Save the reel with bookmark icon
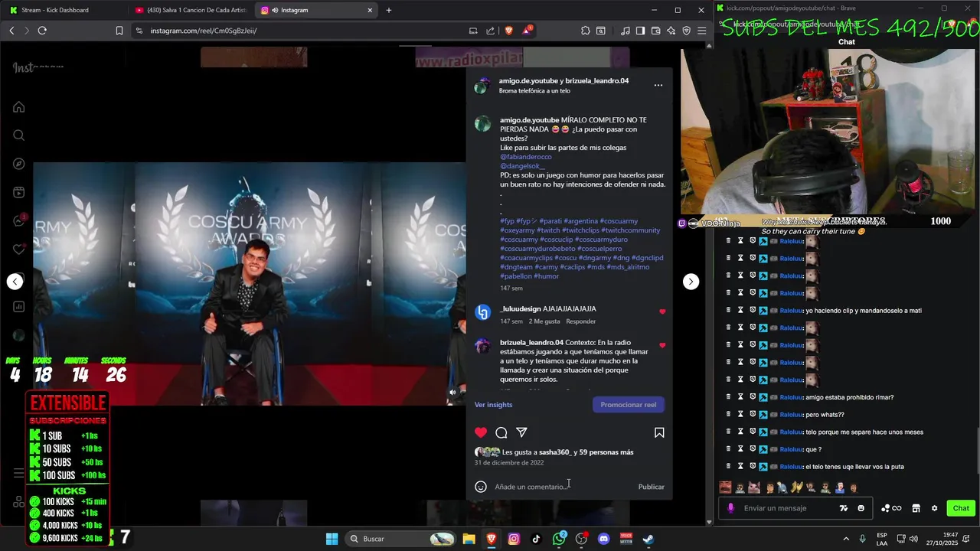980x551 pixels. (659, 432)
